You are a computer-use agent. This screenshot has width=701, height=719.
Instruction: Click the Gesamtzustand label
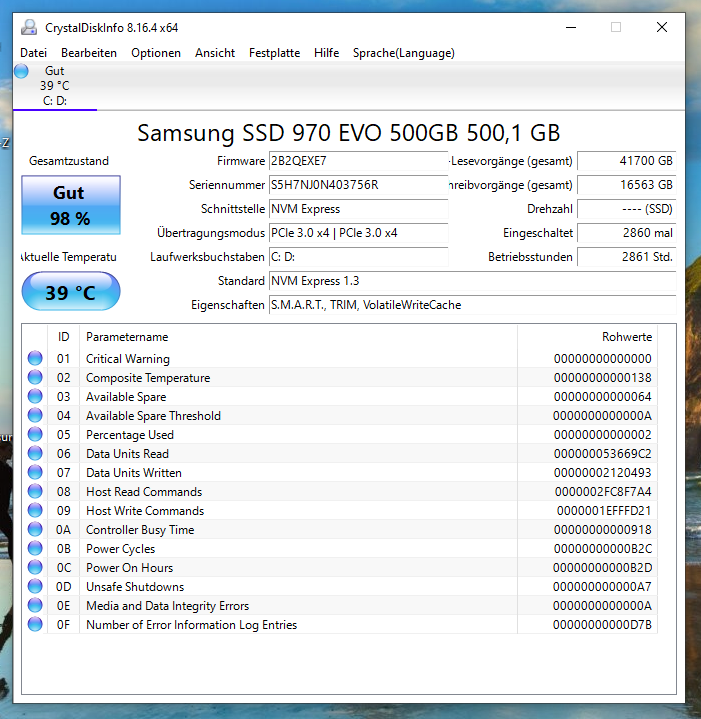coord(69,161)
